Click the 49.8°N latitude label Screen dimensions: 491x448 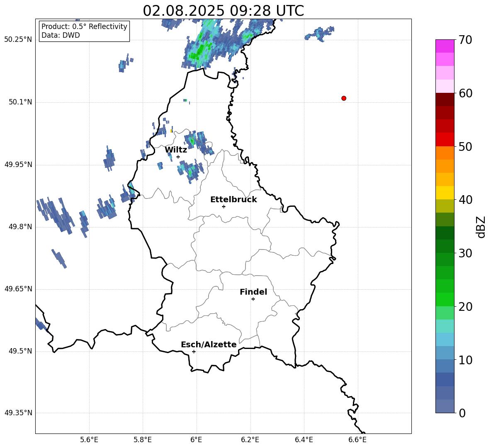click(x=20, y=227)
